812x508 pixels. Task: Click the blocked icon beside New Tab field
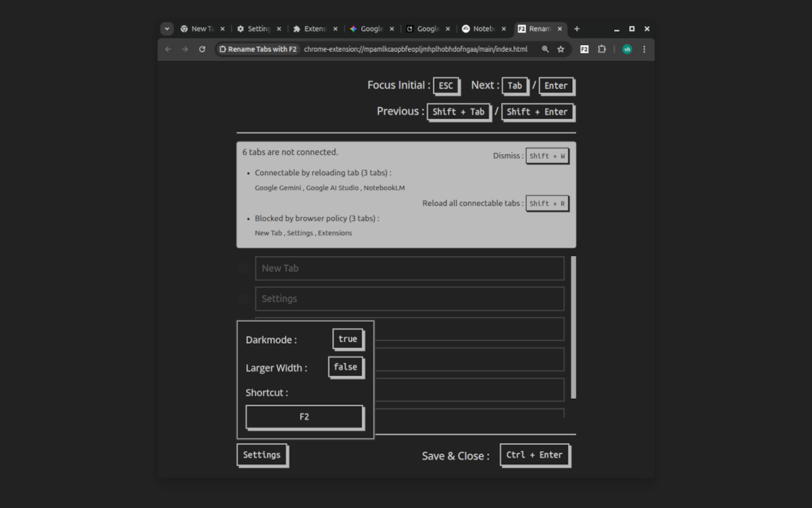point(243,268)
